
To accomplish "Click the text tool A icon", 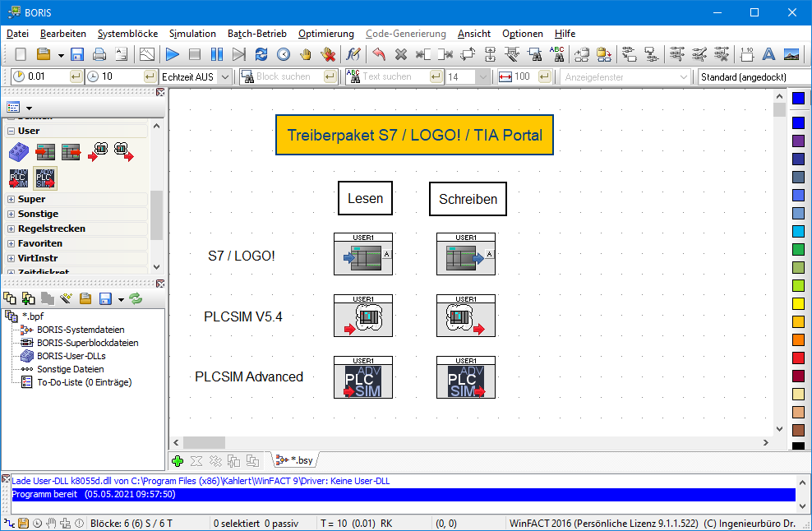I will [769, 54].
